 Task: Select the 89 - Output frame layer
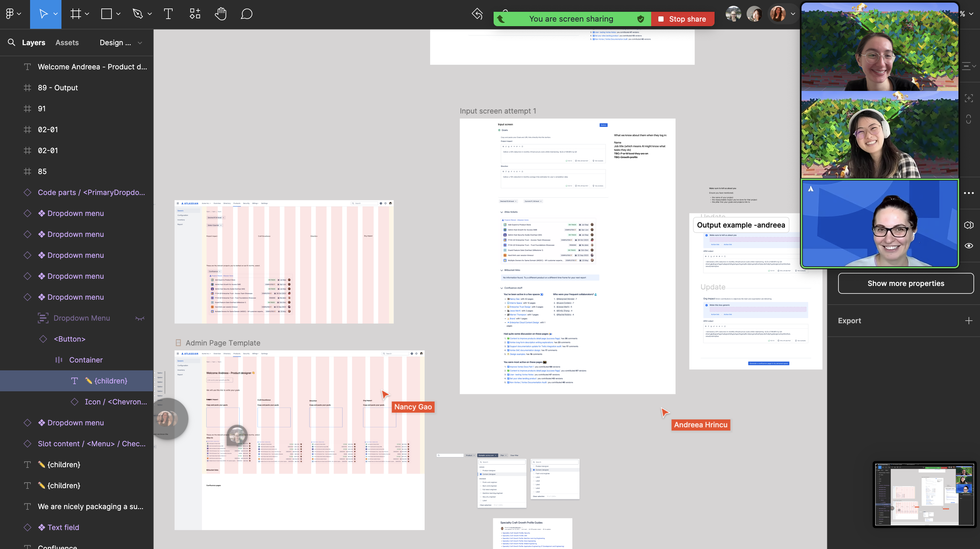pyautogui.click(x=58, y=88)
